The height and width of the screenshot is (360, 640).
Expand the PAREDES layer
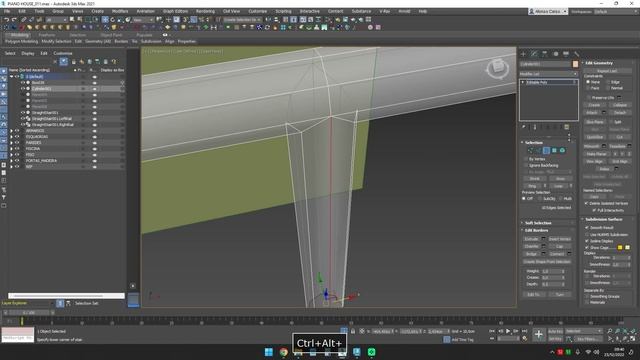pyautogui.click(x=11, y=143)
